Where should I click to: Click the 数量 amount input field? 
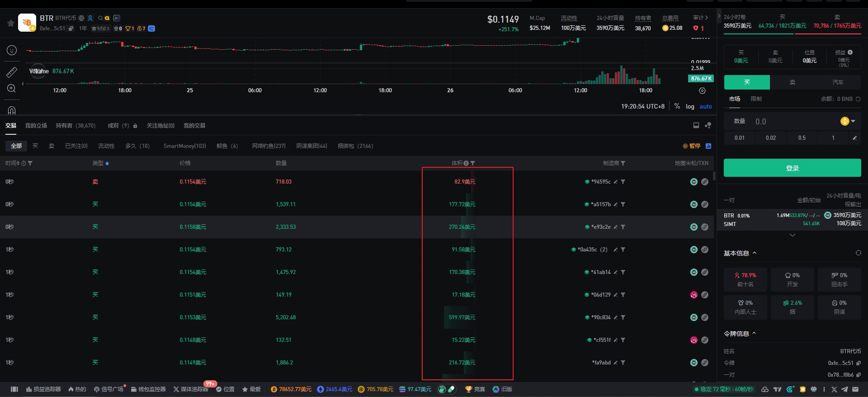pyautogui.click(x=792, y=121)
